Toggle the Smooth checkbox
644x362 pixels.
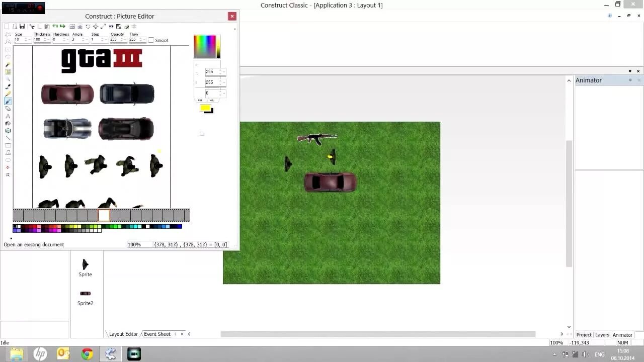tap(151, 40)
